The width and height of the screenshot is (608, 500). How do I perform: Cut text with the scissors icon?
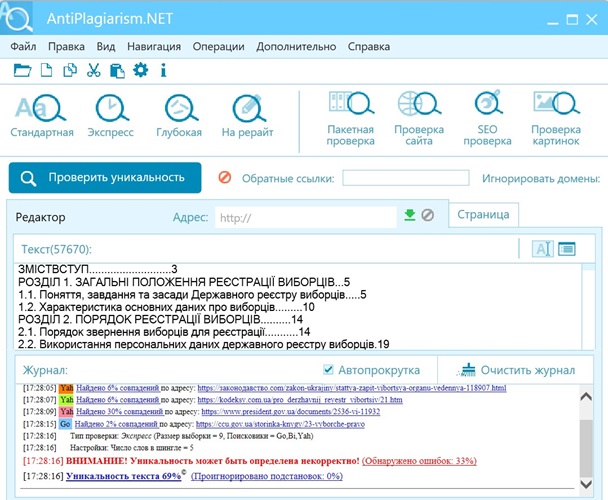pyautogui.click(x=93, y=71)
